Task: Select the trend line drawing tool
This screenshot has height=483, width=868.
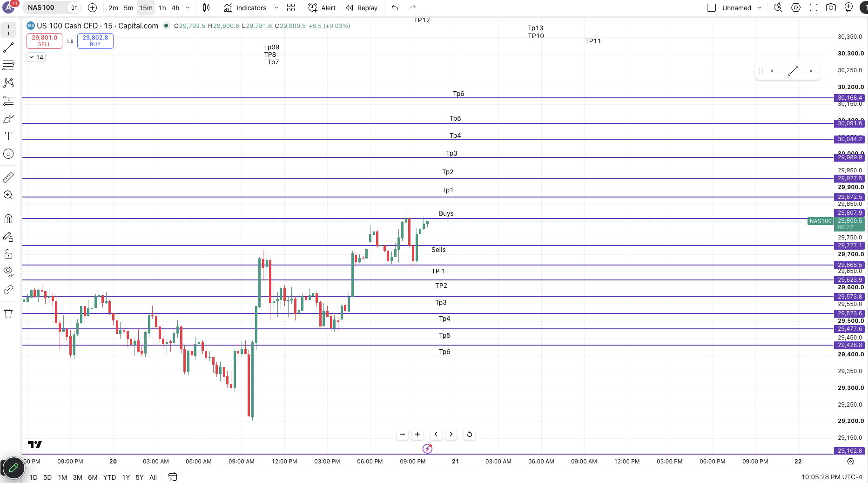Action: tap(8, 48)
